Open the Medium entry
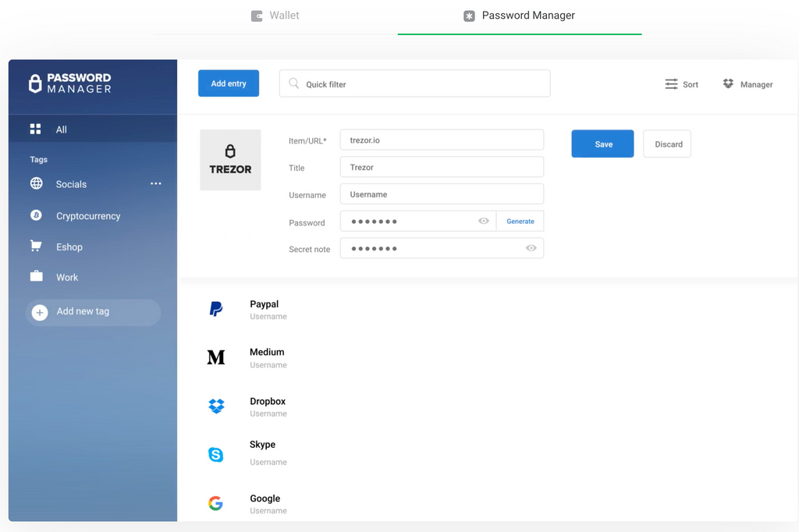This screenshot has height=532, width=799. [x=267, y=352]
